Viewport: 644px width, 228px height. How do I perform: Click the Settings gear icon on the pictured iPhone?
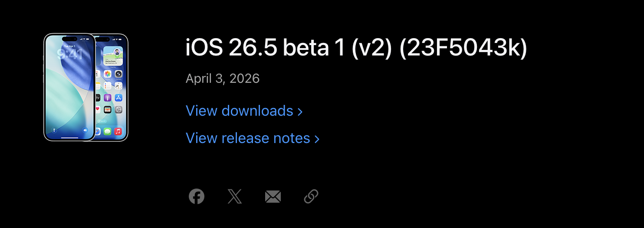point(118,109)
